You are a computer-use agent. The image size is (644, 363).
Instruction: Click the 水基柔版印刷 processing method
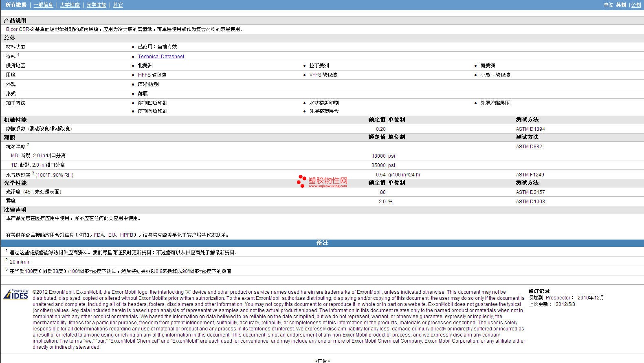coord(324,103)
